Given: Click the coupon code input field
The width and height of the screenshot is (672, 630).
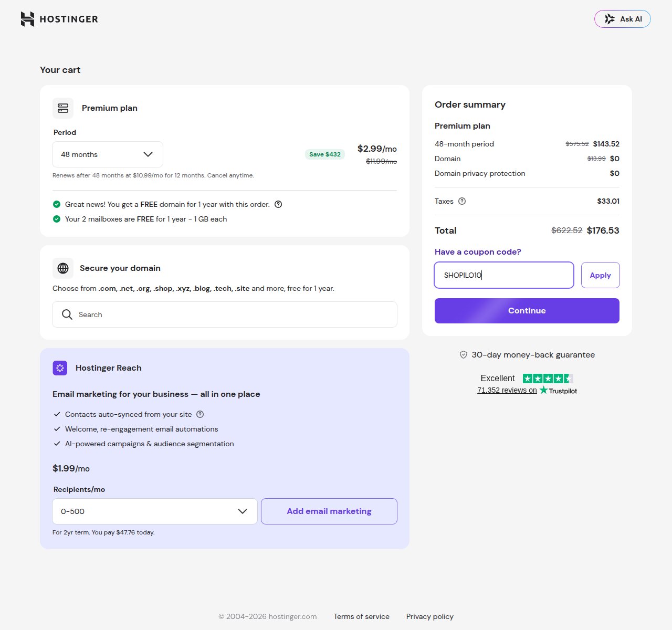Looking at the screenshot, I should click(504, 275).
